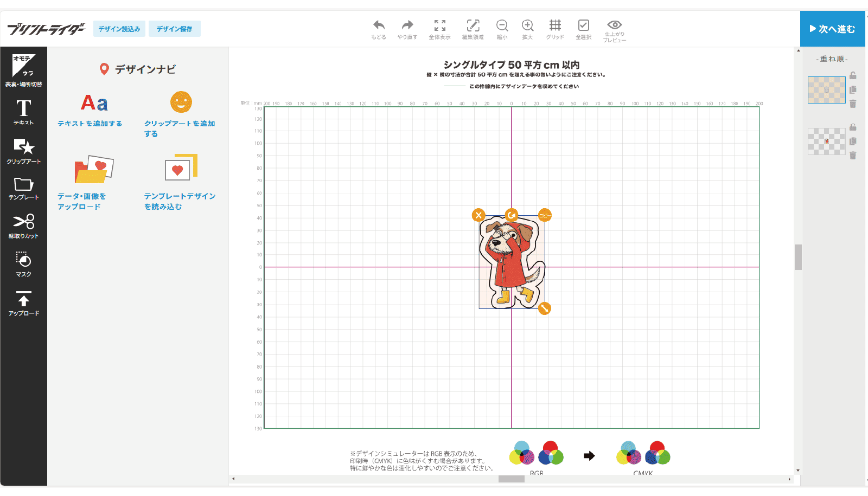Select the Text (テキスト) tool in sidebar
This screenshot has width=868, height=496.
point(23,112)
